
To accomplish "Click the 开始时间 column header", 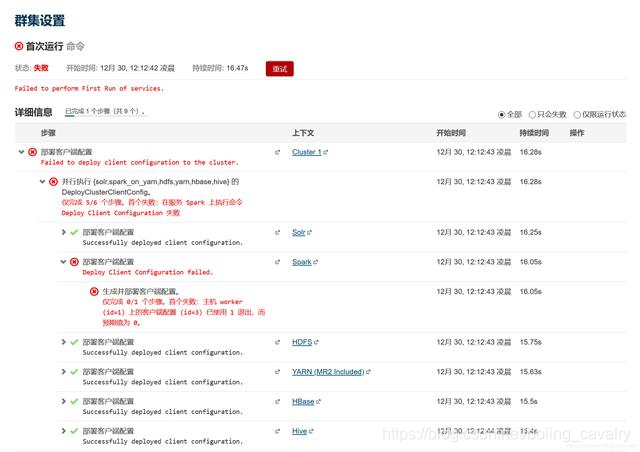I will click(451, 133).
